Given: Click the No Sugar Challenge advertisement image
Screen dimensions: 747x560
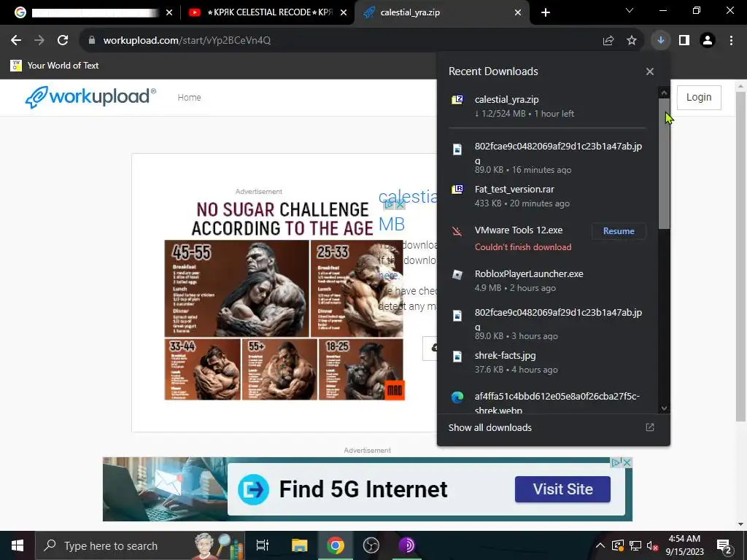Looking at the screenshot, I should [x=285, y=300].
